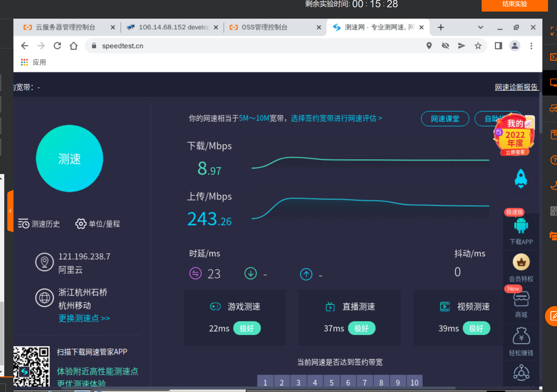Open Chrome three-dot menu
Viewport: 557px width, 392px height.
(531, 46)
